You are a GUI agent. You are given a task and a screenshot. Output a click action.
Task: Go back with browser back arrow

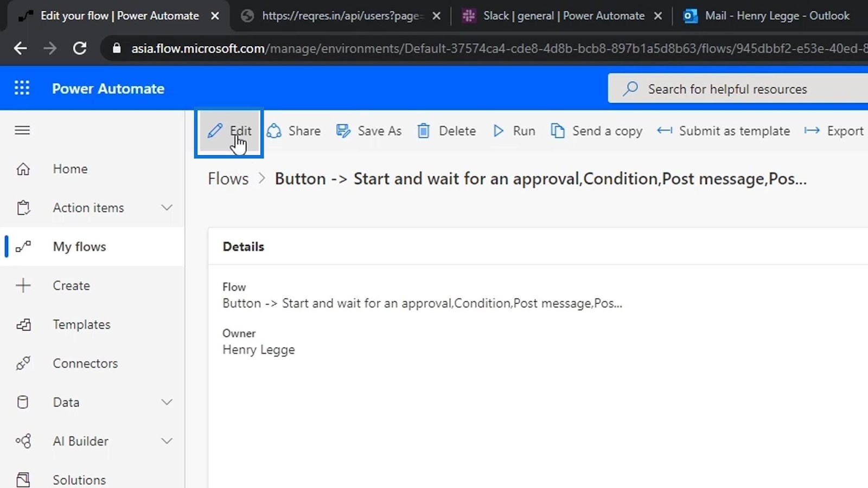(20, 48)
